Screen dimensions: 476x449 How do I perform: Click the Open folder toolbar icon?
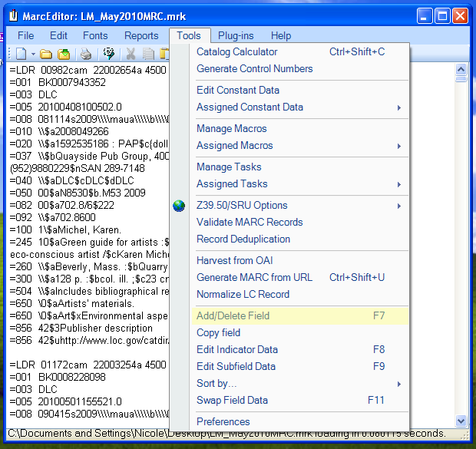[x=46, y=54]
